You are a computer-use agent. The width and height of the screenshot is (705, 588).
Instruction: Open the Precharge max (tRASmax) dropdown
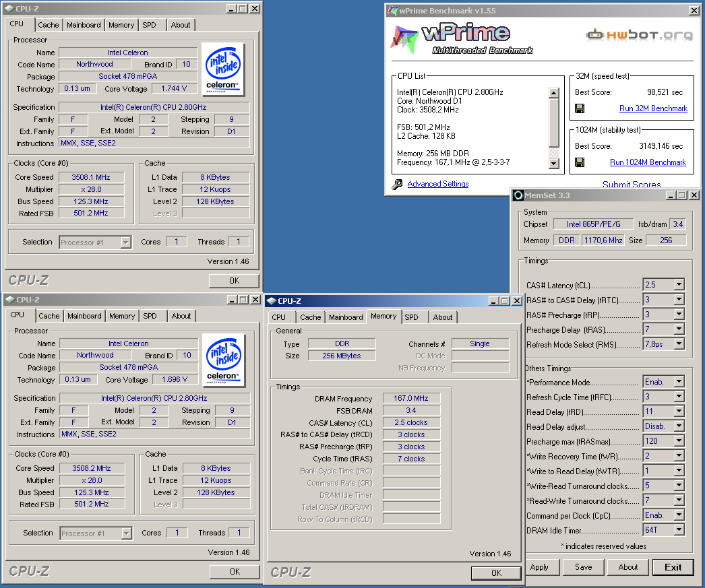click(679, 440)
